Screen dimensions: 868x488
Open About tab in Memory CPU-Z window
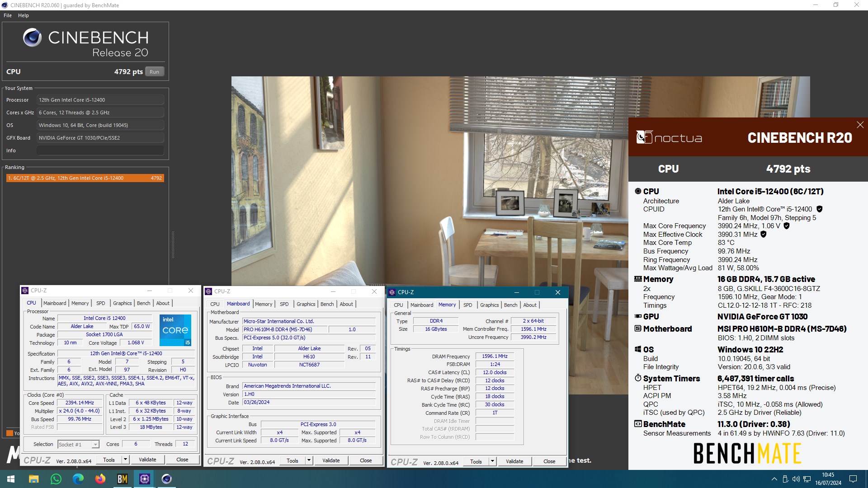point(530,305)
